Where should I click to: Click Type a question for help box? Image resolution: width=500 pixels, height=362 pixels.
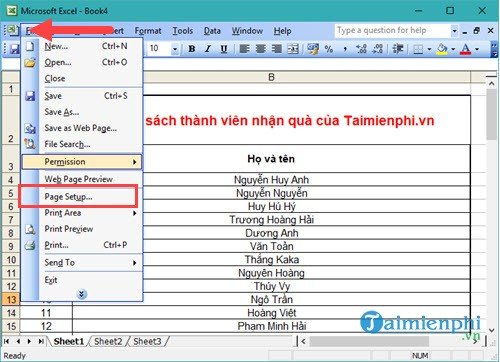coord(392,30)
